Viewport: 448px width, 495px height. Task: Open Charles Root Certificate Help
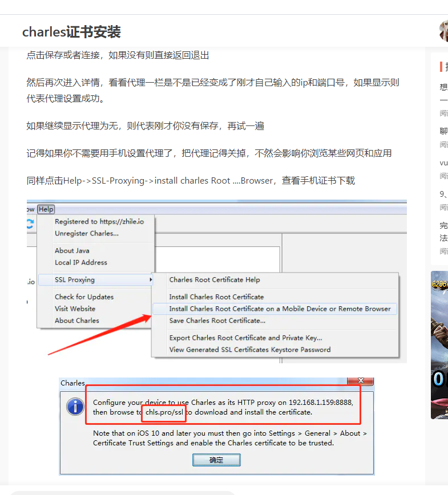(215, 279)
